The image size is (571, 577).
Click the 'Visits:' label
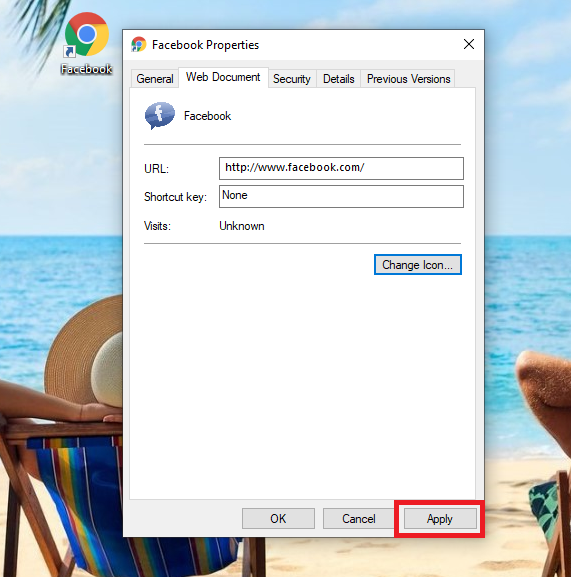(x=157, y=226)
